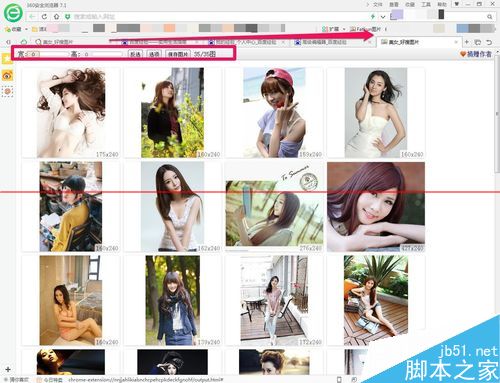Click the sidebar favorites star icon
Image resolution: width=500 pixels, height=383 pixels.
click(7, 59)
